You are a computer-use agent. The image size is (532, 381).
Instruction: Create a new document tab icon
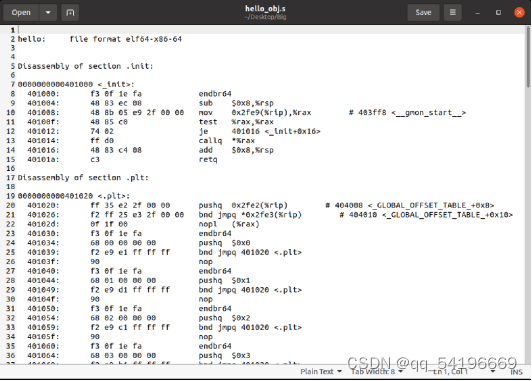[70, 13]
